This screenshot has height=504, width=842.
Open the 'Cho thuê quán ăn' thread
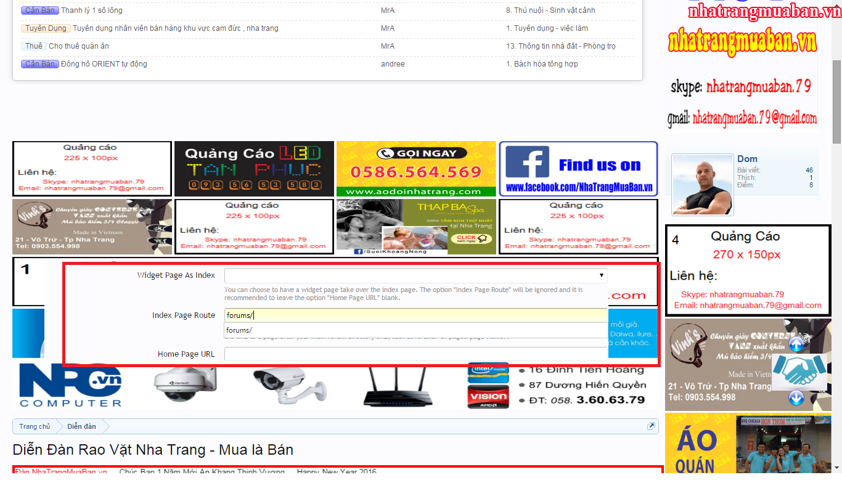pos(78,46)
